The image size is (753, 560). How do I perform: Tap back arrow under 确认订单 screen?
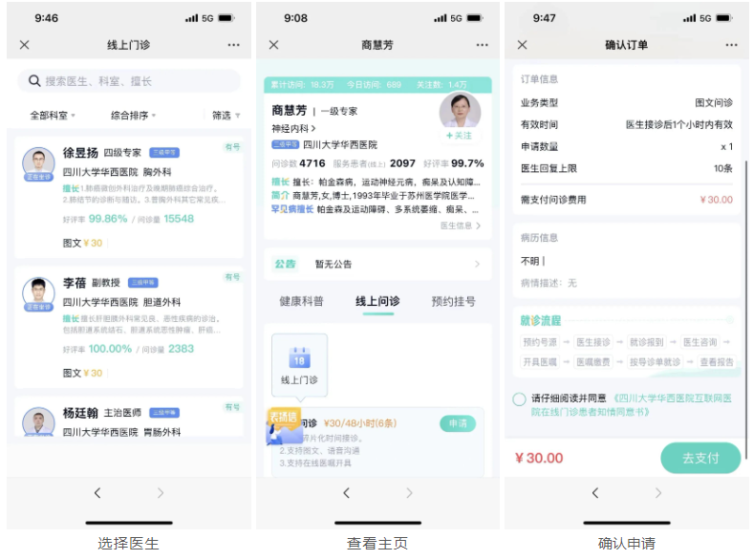point(595,493)
